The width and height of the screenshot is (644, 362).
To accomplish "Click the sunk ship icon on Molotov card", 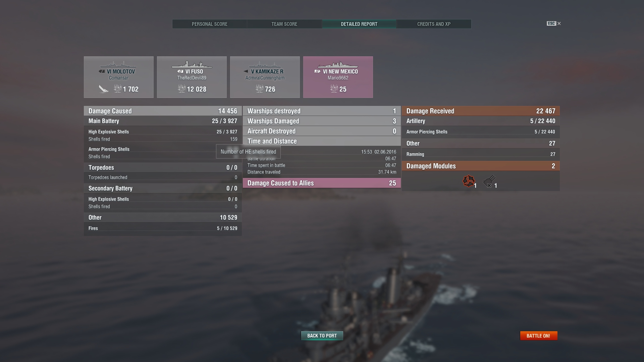I will 103,89.
